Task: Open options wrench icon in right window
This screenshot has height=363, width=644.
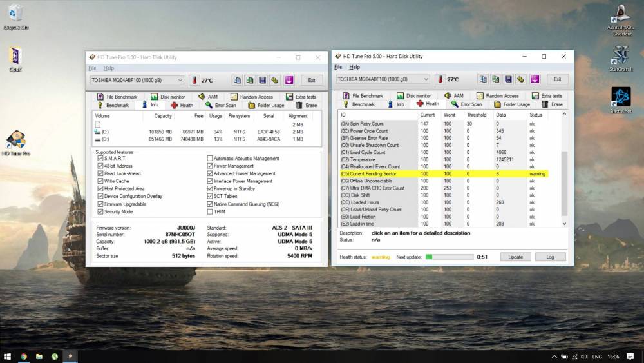Action: click(x=521, y=79)
